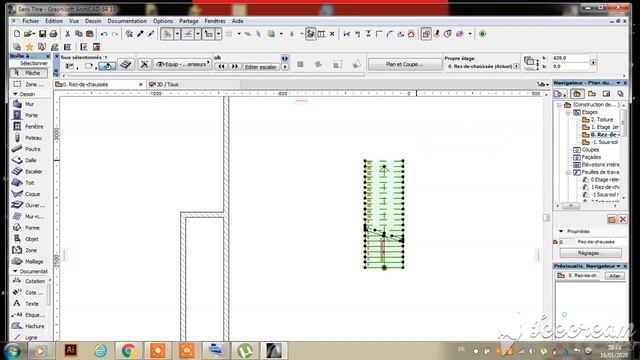Screen dimensions: 640x360
Task: Cut selection with the scissors icon
Action: tap(68, 34)
